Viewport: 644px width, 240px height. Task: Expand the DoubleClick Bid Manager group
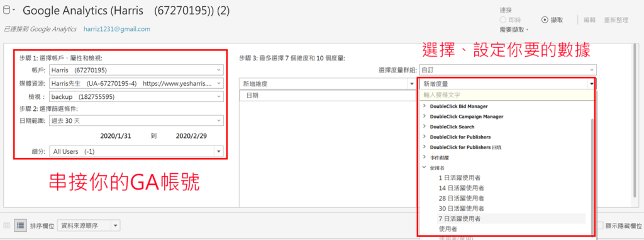click(x=425, y=106)
